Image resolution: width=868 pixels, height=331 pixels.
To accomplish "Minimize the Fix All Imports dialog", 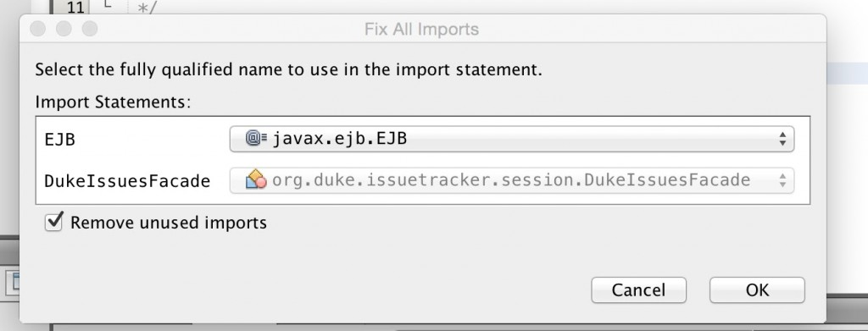I will coord(64,29).
